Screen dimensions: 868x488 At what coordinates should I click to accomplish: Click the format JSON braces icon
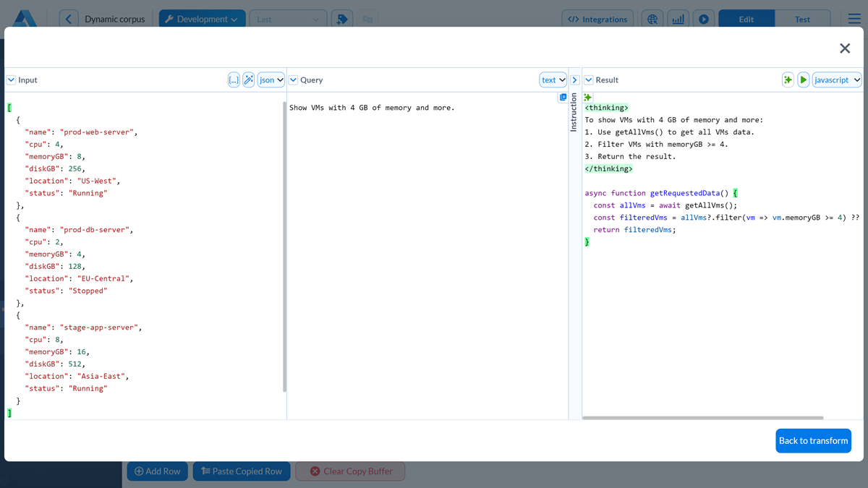click(x=234, y=80)
